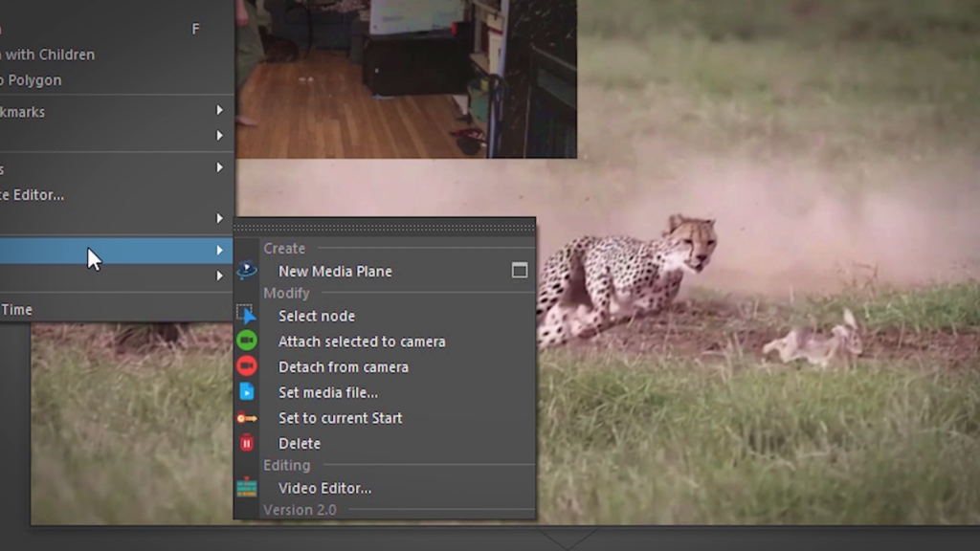Click the red Delete trash icon
Viewport: 980px width, 551px height.
tap(247, 443)
